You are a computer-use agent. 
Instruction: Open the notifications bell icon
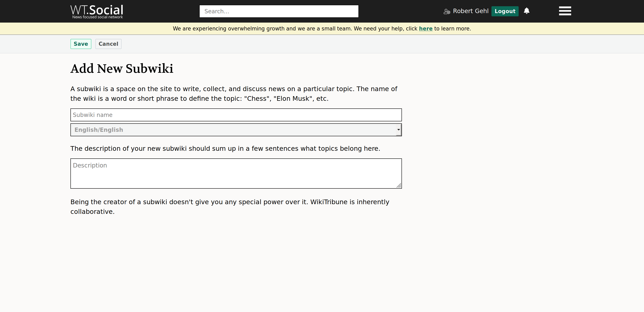526,11
